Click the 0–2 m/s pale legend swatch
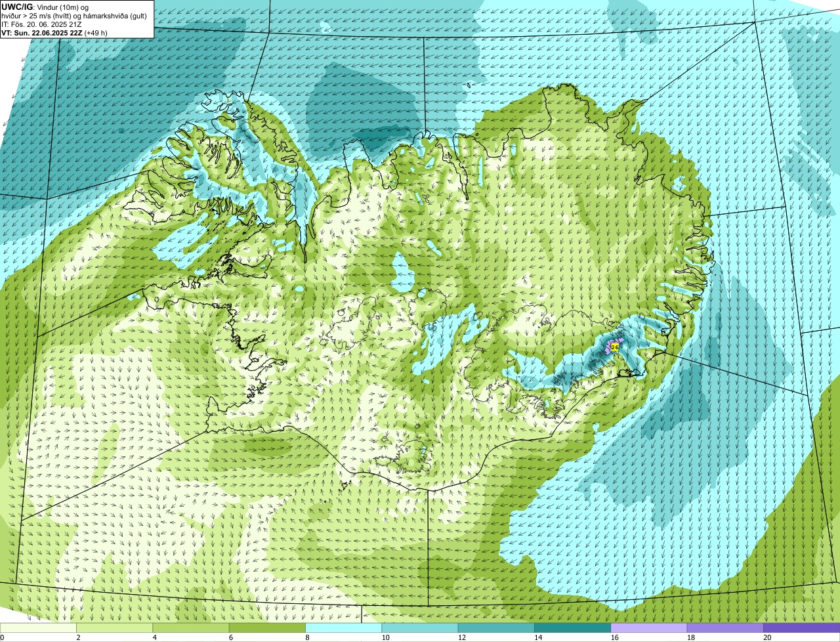Viewport: 840px width, 642px height. tap(38, 628)
